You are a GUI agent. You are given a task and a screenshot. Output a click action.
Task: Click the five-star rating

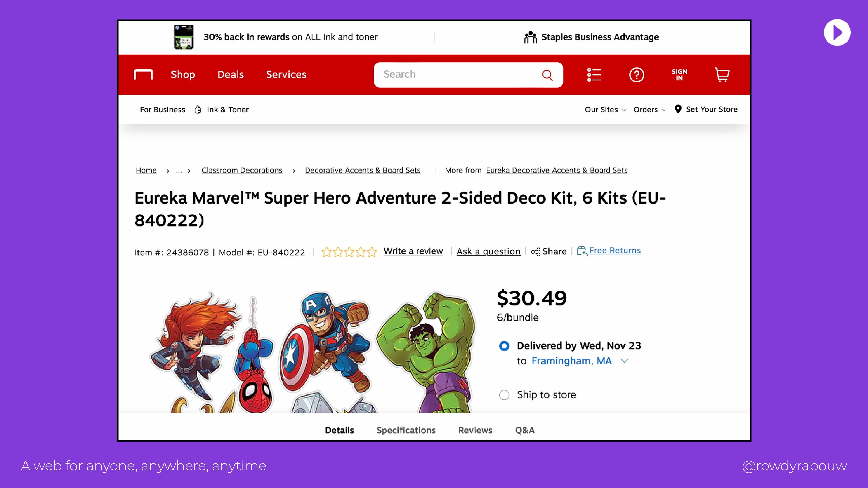coord(349,252)
